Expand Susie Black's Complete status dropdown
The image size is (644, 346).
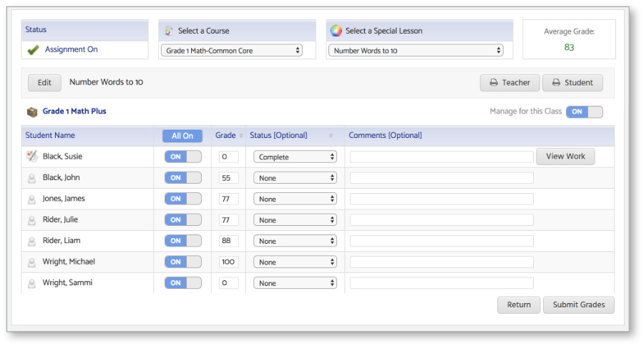294,157
